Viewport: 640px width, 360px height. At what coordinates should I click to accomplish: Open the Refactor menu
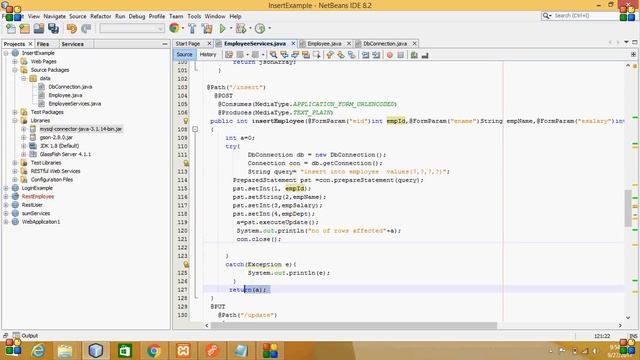point(101,16)
